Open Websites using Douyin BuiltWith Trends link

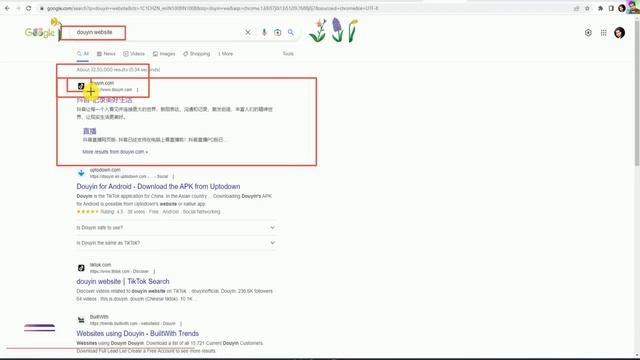138,333
